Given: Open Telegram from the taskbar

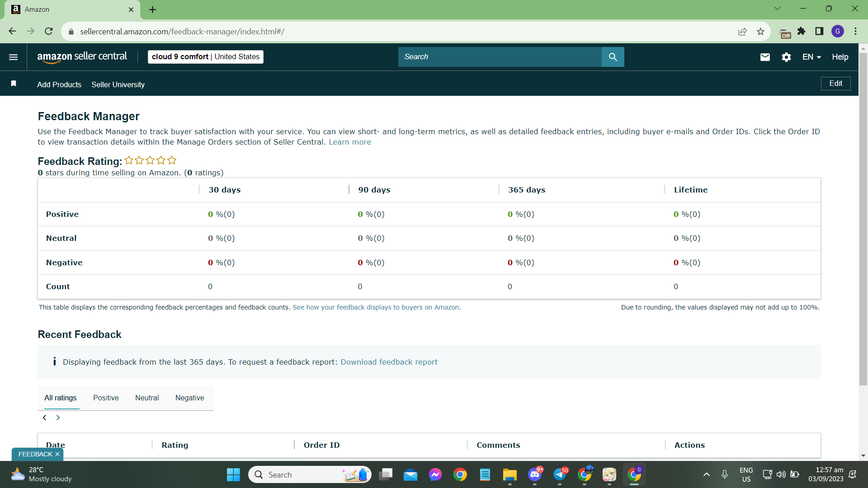Looking at the screenshot, I should (560, 474).
